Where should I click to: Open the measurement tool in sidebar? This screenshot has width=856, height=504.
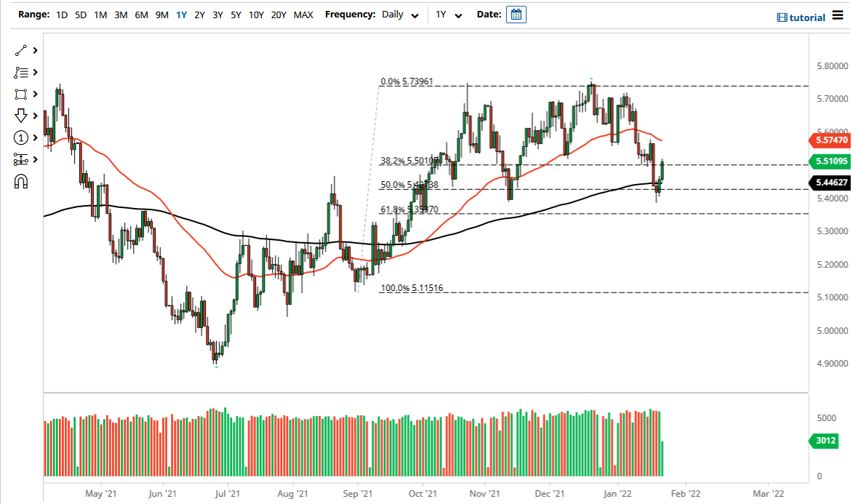(21, 159)
